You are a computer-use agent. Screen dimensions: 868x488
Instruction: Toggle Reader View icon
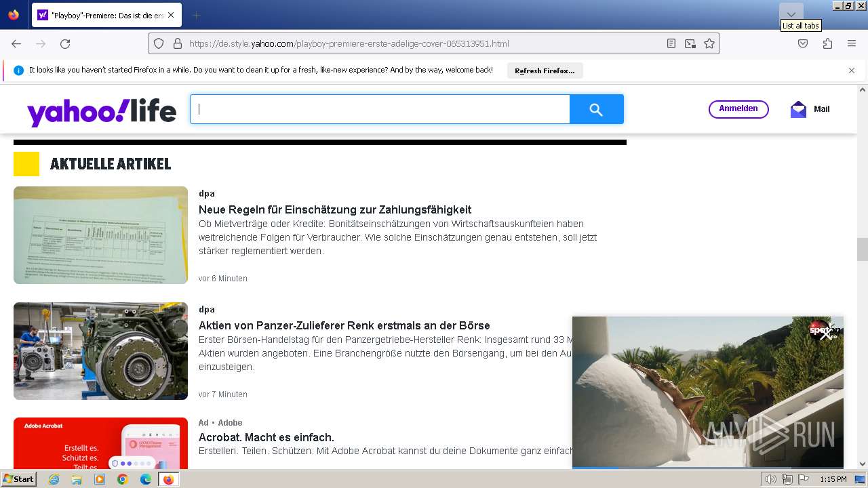pyautogui.click(x=671, y=43)
